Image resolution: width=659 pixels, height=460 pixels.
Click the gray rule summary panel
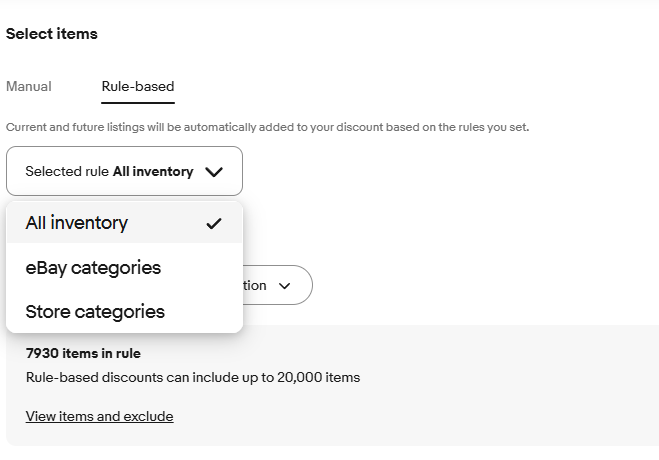pos(450,400)
